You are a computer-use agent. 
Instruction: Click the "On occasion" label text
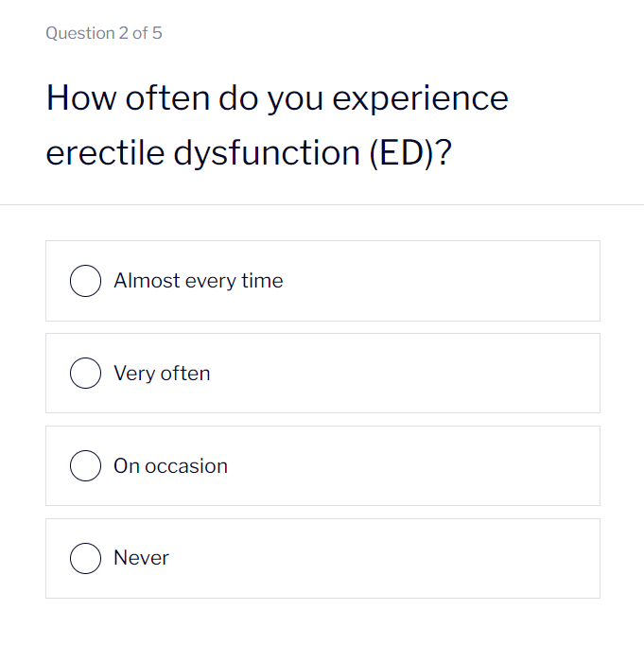click(170, 466)
